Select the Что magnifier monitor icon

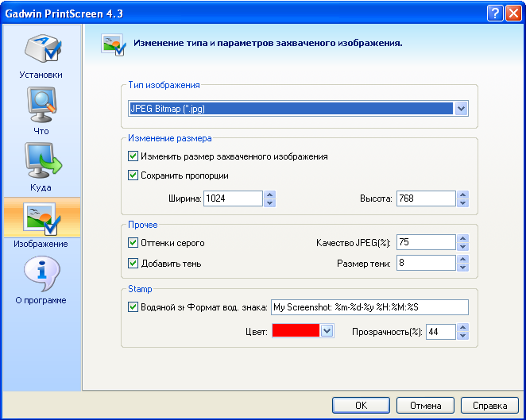pos(41,105)
